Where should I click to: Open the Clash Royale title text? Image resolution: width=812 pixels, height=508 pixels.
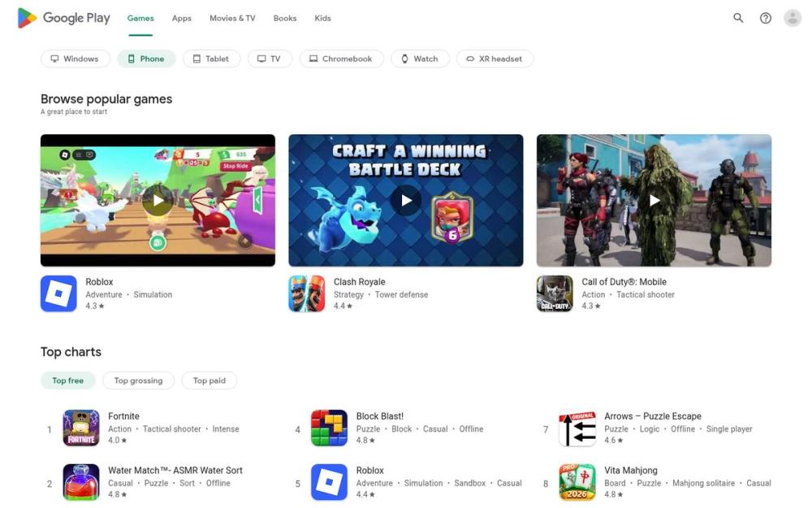pos(360,282)
